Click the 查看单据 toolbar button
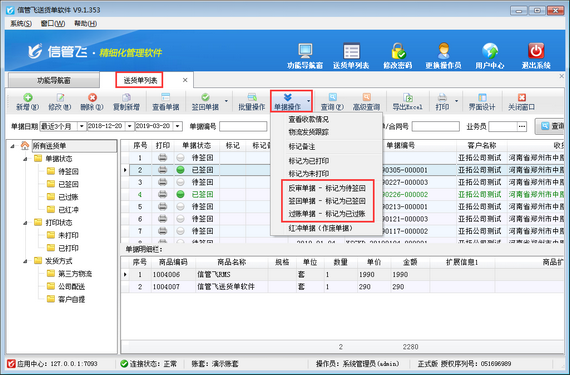This screenshot has width=570, height=375. click(165, 102)
